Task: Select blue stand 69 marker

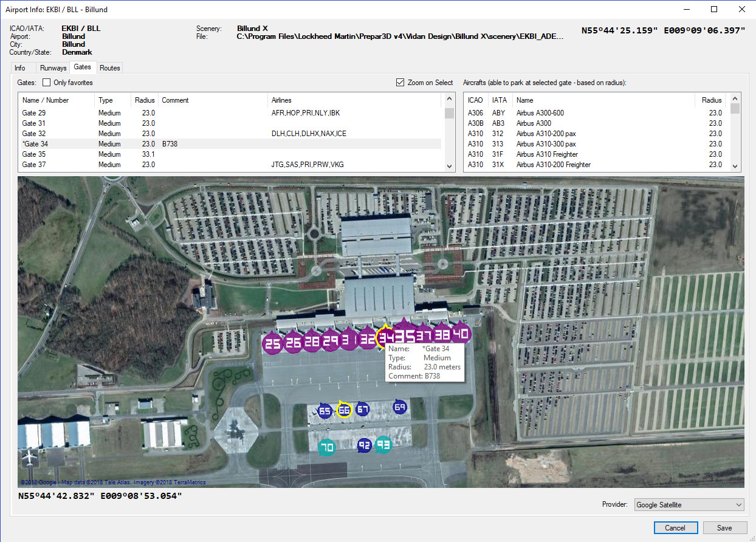Action: 400,407
